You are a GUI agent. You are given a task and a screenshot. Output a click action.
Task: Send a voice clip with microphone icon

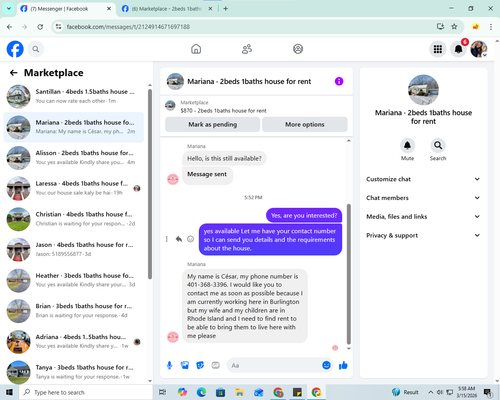(169, 365)
